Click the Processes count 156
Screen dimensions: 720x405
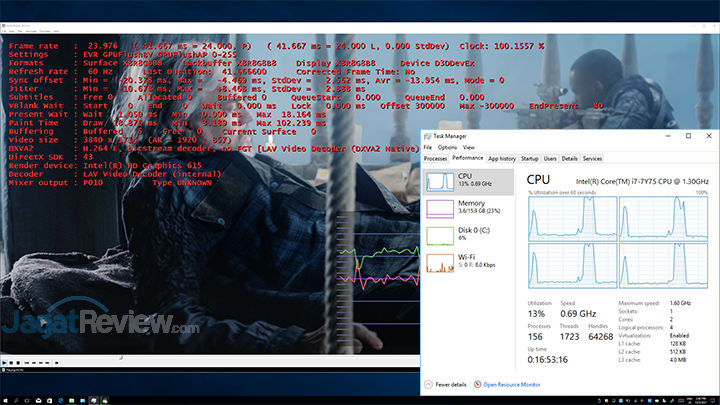[x=535, y=337]
